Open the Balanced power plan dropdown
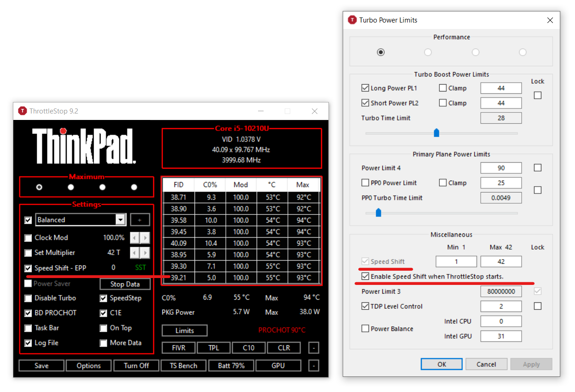The width and height of the screenshot is (575, 392). 80,220
